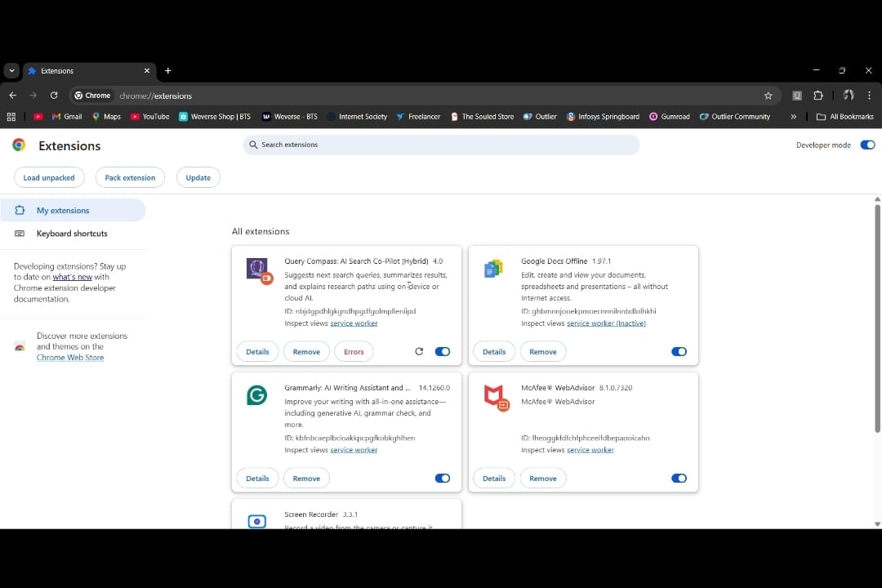Open The Souled Store bookmark
Screen dimensions: 882x588
coord(482,117)
